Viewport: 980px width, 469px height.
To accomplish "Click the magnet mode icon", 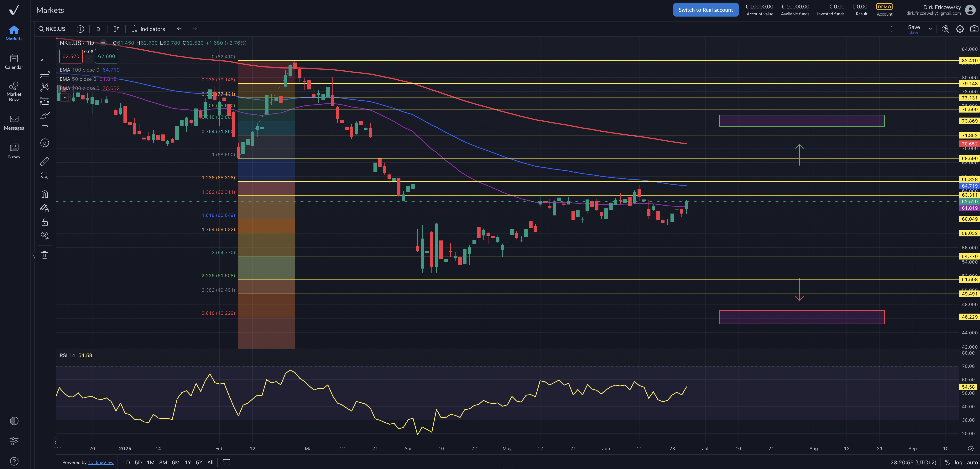I will pos(44,194).
